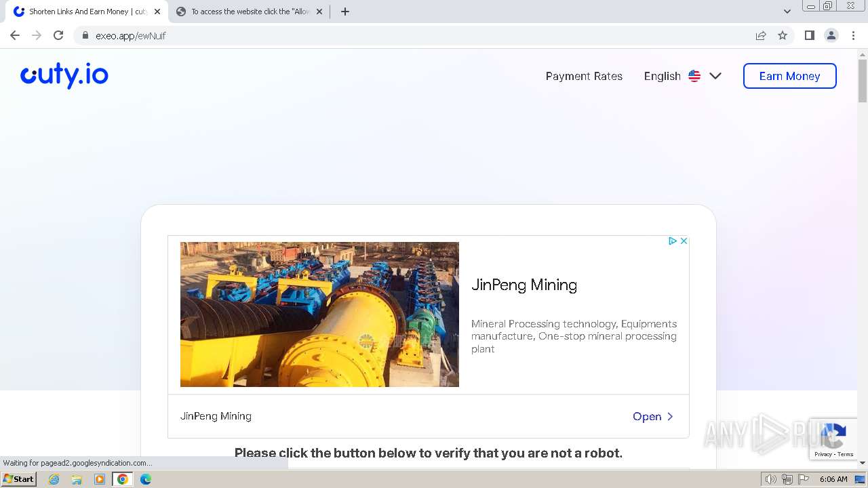The height and width of the screenshot is (488, 868).
Task: Open the Payment Rates page
Action: tap(584, 76)
